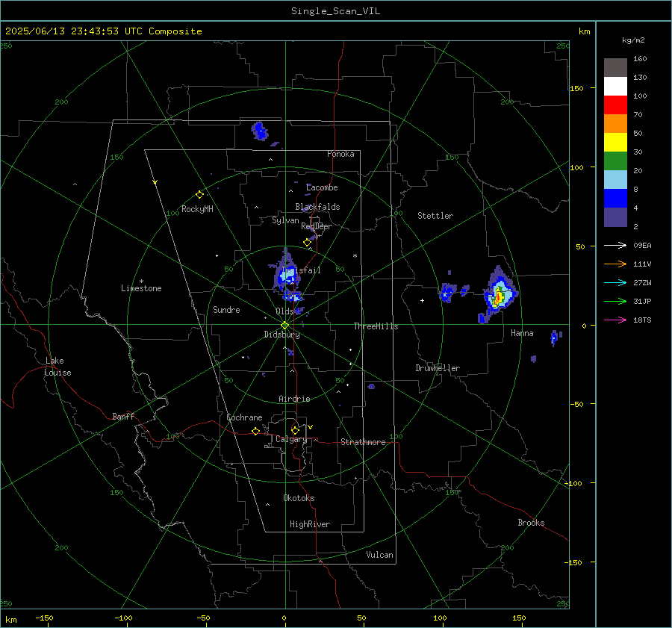The height and width of the screenshot is (628, 672).
Task: Click the intense storm cell north of Hanna
Action: 499,296
